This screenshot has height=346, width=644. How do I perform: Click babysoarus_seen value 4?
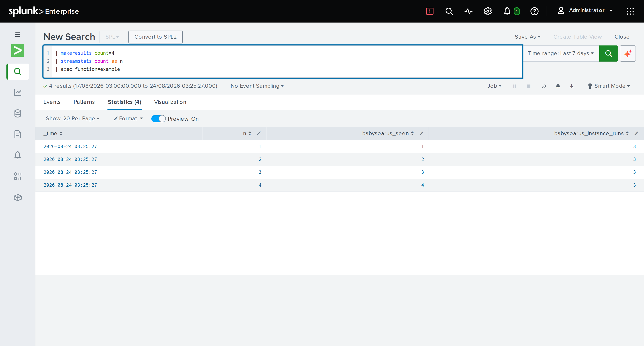pos(422,185)
